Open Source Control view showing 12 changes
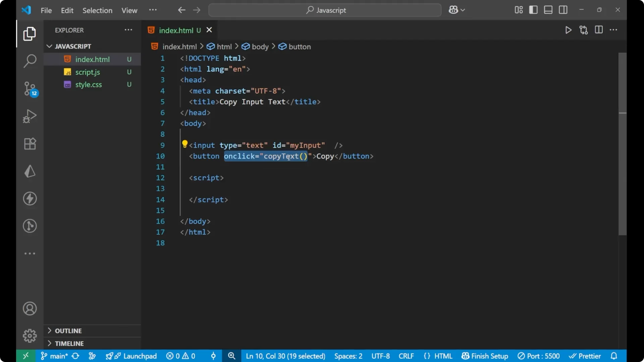 (x=30, y=89)
